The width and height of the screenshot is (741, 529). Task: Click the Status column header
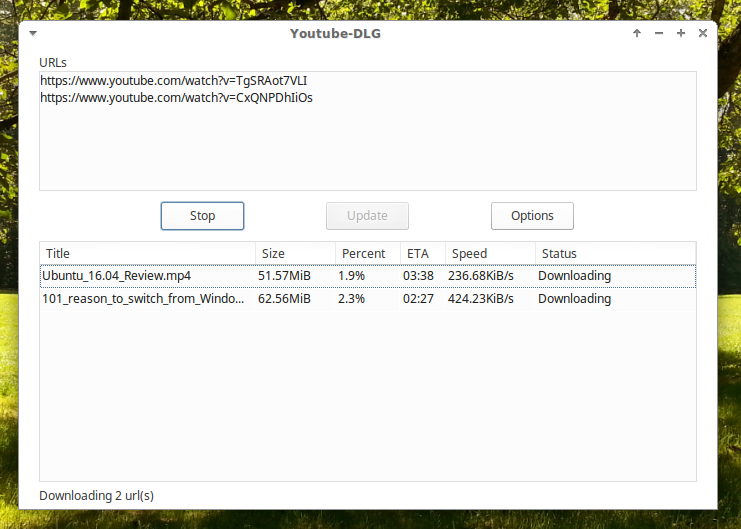[x=615, y=253]
